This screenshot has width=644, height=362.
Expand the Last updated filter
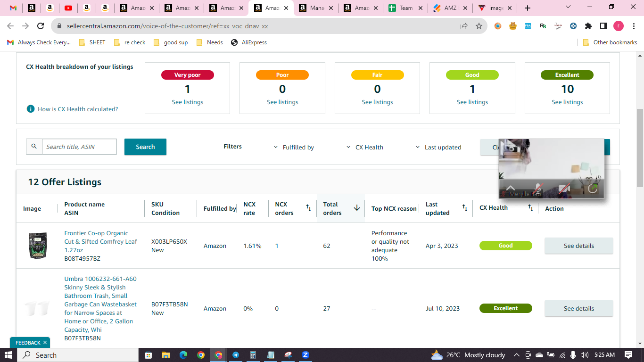tap(438, 147)
